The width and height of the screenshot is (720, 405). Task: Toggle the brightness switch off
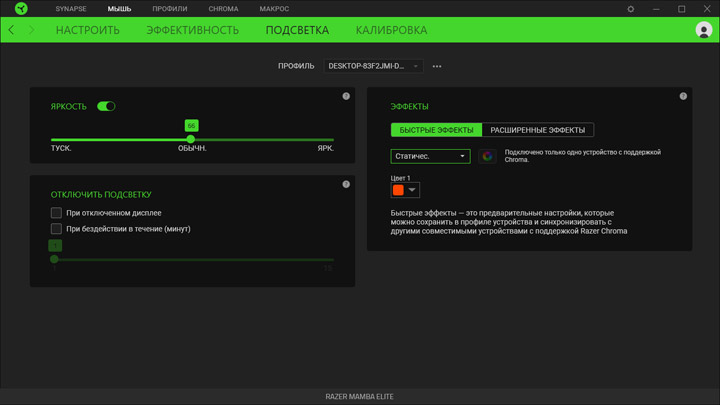[x=106, y=106]
